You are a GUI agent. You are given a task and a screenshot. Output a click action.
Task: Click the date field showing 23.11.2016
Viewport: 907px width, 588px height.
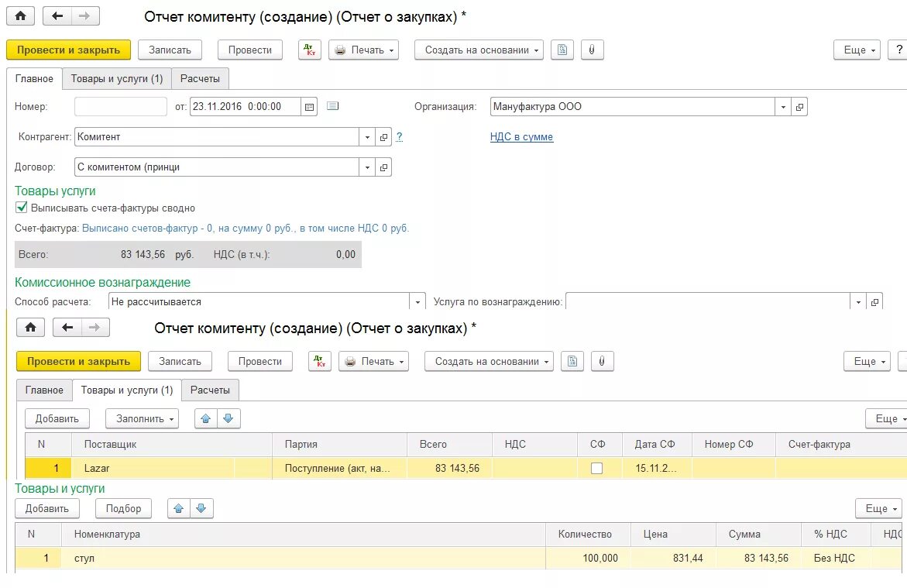(246, 106)
